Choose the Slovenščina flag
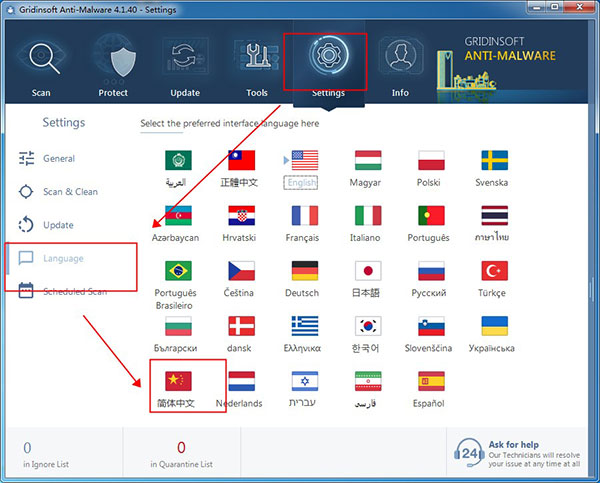The height and width of the screenshot is (483, 600). pyautogui.click(x=431, y=326)
